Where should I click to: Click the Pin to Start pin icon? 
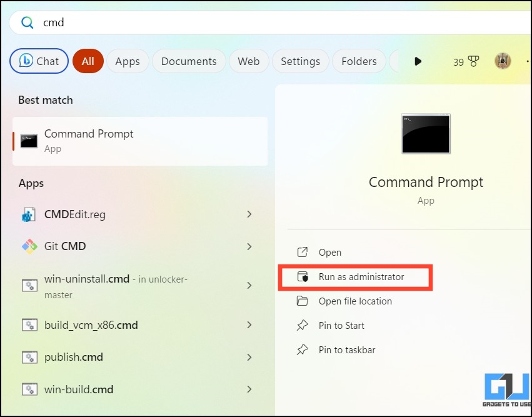click(x=303, y=325)
